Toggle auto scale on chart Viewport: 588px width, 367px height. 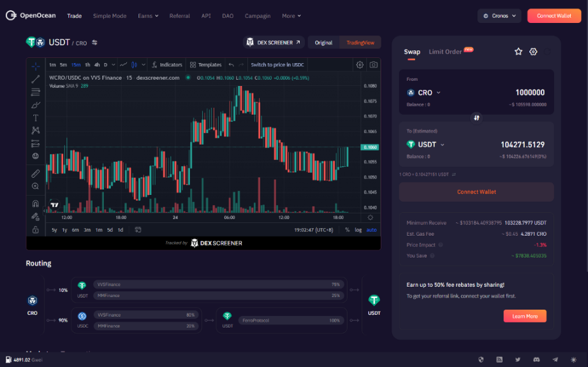click(x=371, y=229)
